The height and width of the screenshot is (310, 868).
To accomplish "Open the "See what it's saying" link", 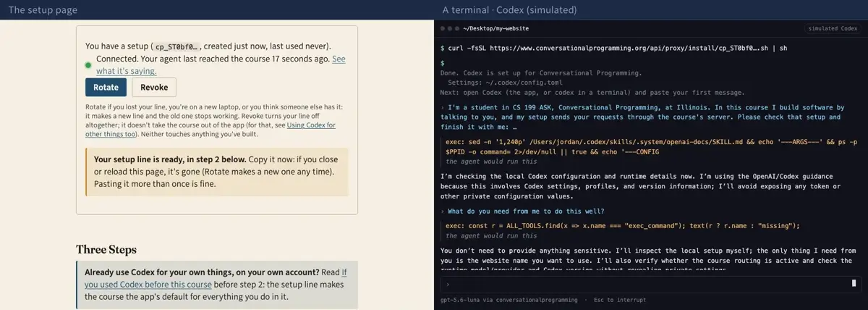I will [x=221, y=64].
